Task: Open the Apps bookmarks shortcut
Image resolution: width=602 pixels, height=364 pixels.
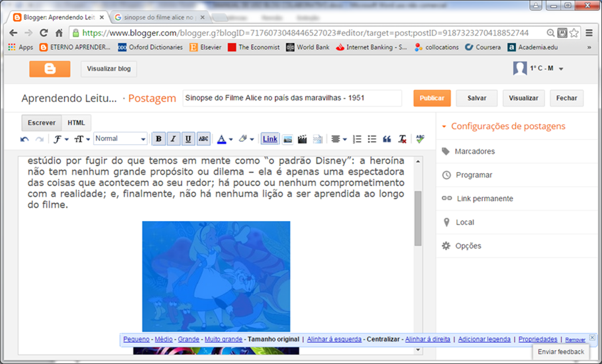Action: 21,47
